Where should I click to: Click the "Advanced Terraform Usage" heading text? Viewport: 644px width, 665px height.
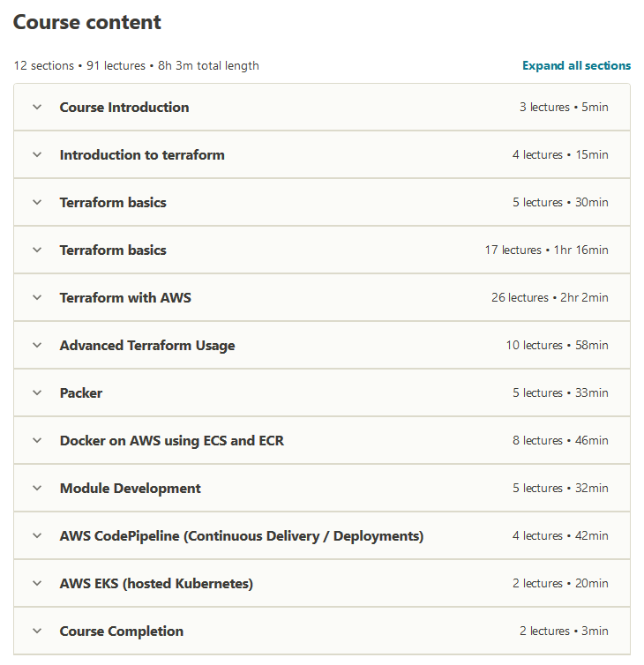click(147, 345)
